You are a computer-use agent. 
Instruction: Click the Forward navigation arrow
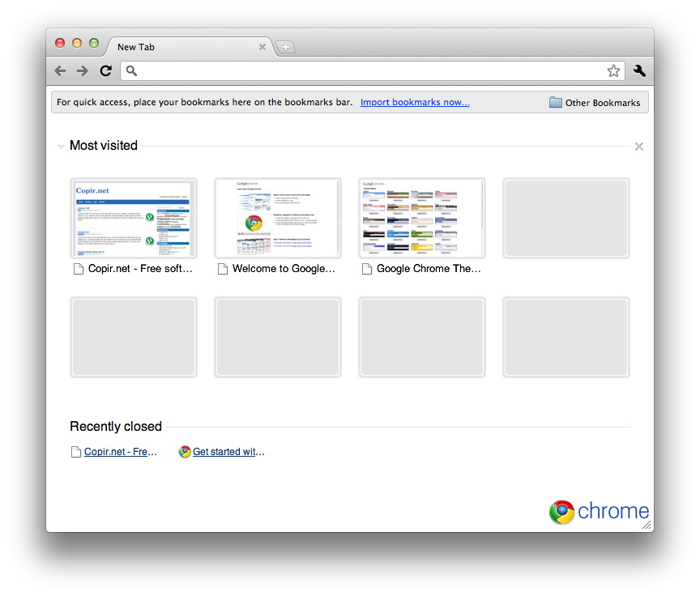click(x=82, y=71)
